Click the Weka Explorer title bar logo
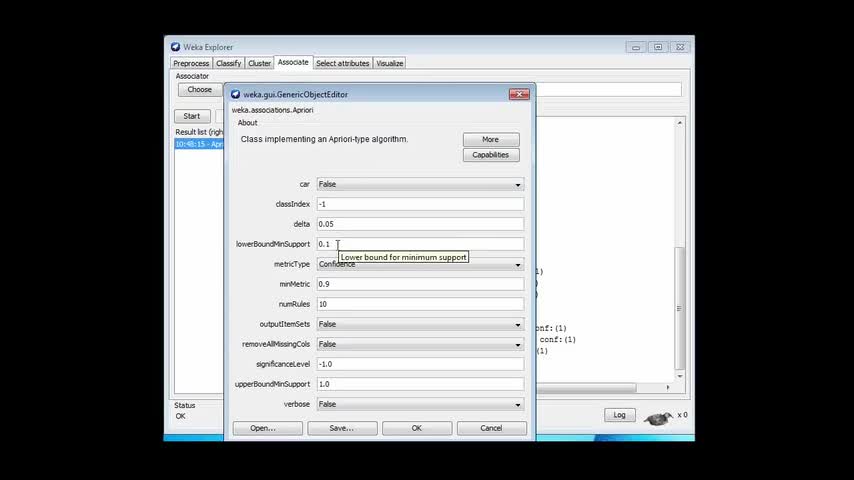The height and width of the screenshot is (480, 854). coord(175,47)
